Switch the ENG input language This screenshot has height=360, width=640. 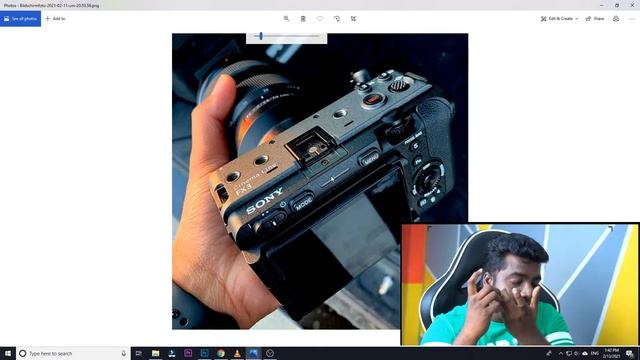595,353
